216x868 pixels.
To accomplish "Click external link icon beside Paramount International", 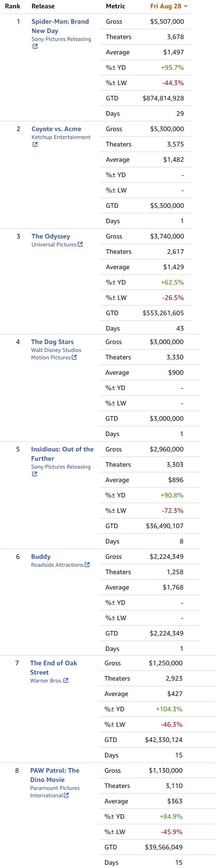I will [66, 795].
